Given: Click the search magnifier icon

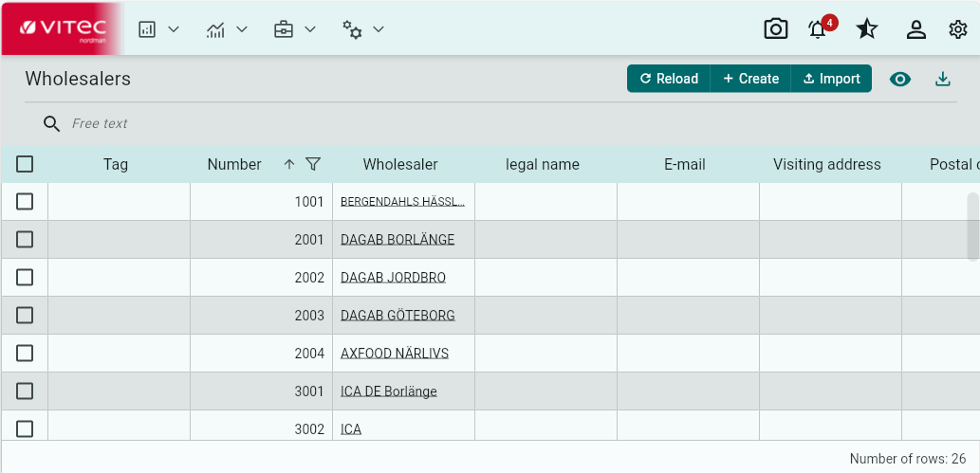Looking at the screenshot, I should coord(52,124).
